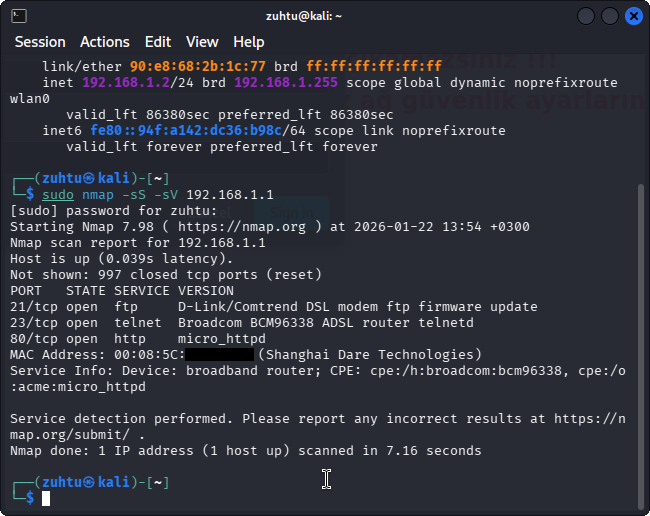
Task: Open the Help menu
Action: pyautogui.click(x=249, y=42)
